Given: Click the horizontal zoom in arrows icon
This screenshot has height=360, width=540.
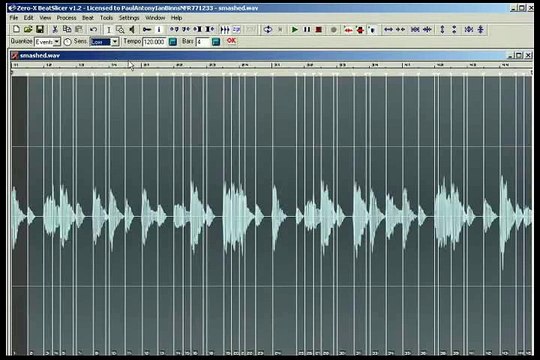Looking at the screenshot, I should tap(388, 30).
